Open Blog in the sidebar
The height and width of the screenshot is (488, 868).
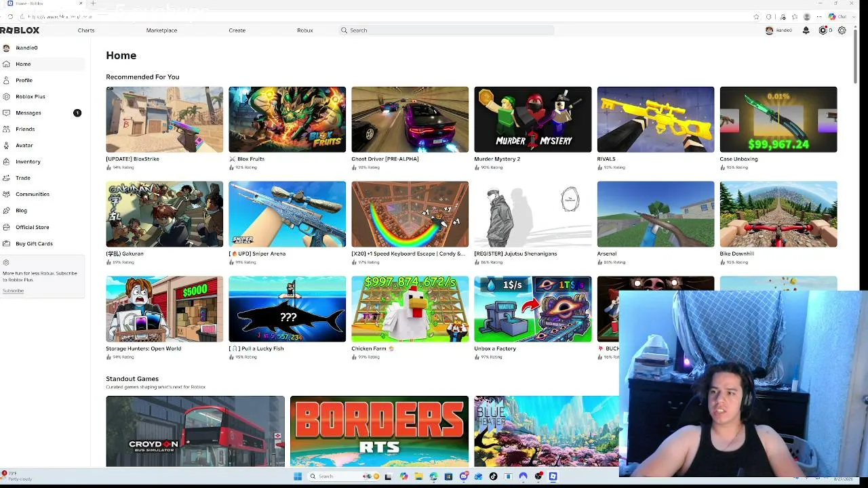pos(42,210)
